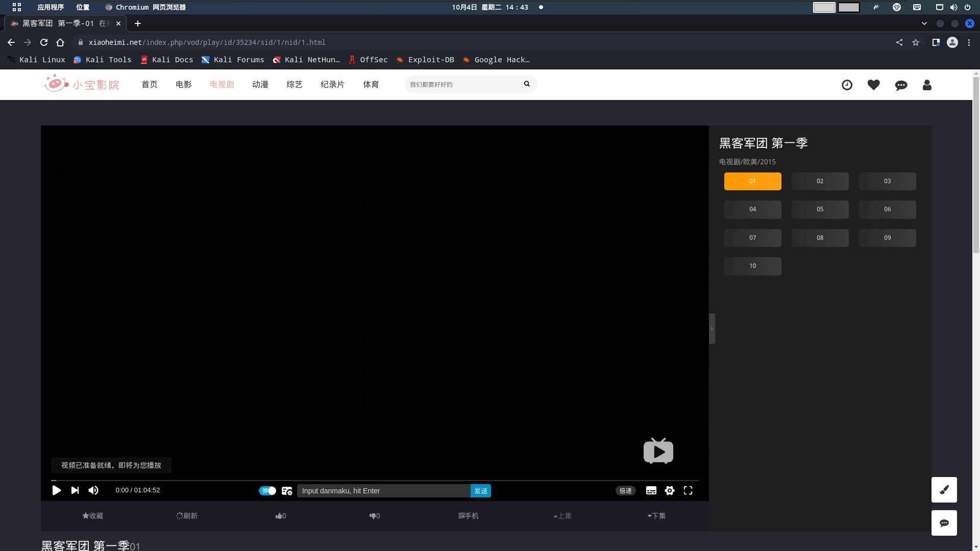Go to previous episode 上集
The height and width of the screenshot is (551, 980).
click(562, 516)
